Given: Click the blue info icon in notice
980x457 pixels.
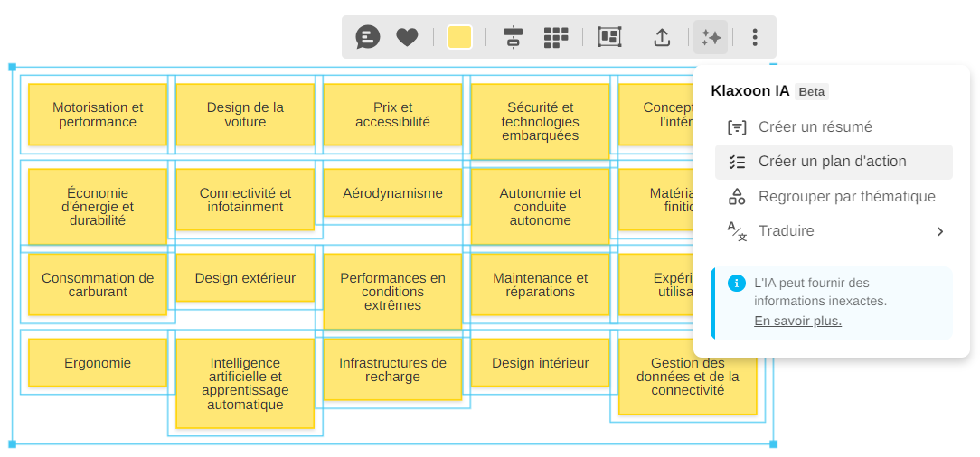Looking at the screenshot, I should 737,284.
